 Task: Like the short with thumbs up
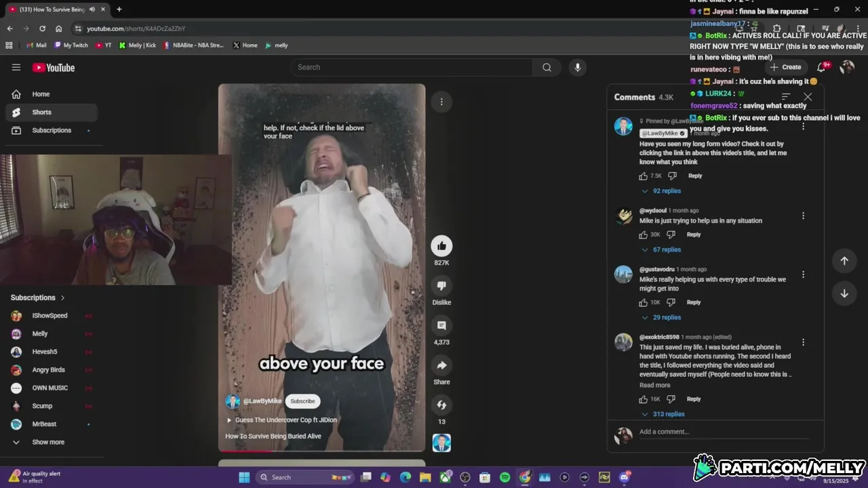point(441,246)
